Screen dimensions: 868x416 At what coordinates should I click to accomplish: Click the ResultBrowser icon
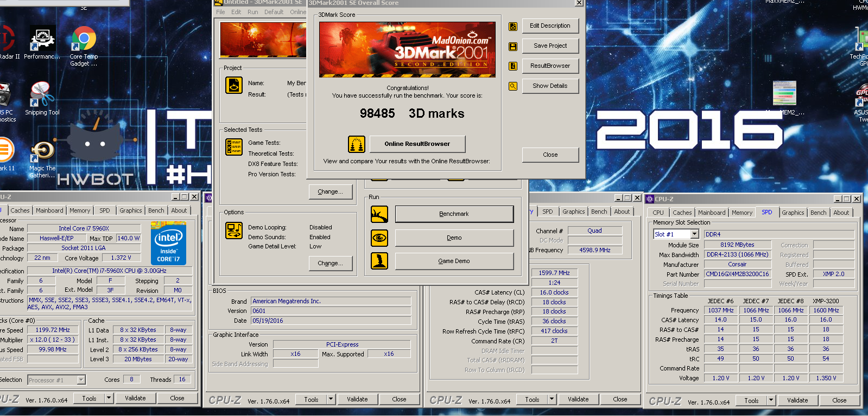pyautogui.click(x=512, y=66)
